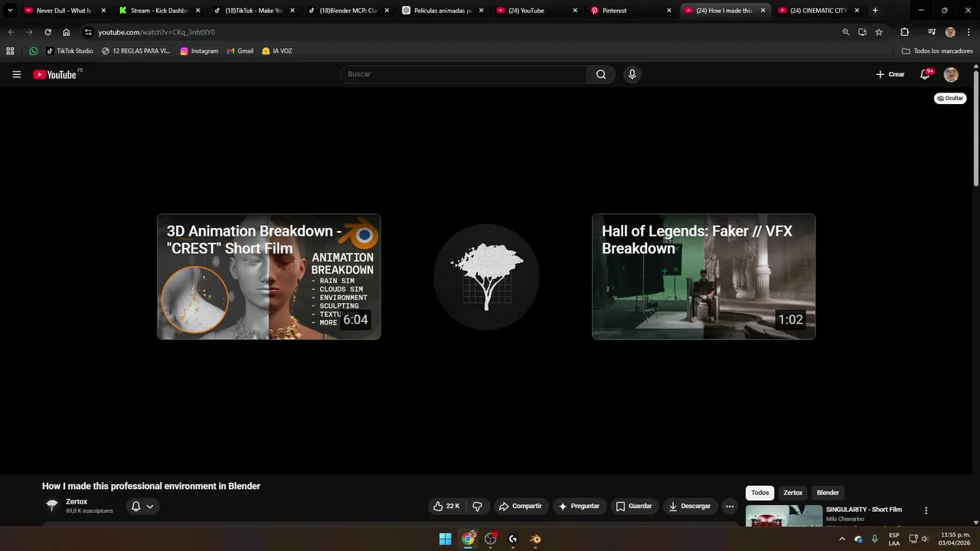980x551 pixels.
Task: Save video with Guardar button
Action: (x=634, y=506)
